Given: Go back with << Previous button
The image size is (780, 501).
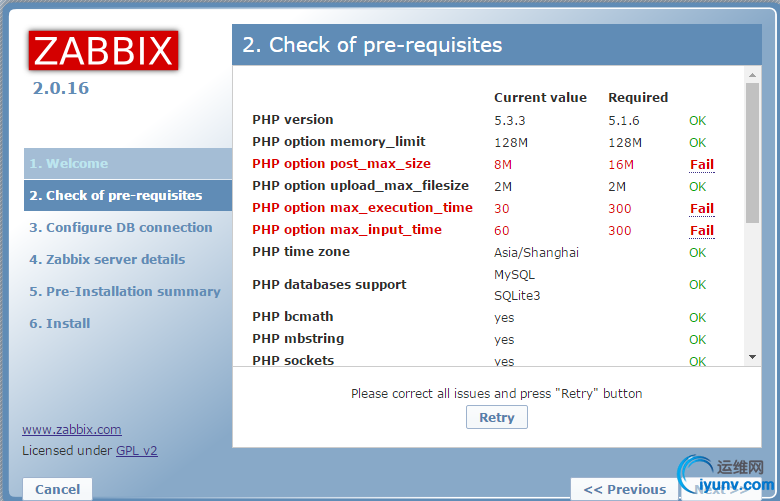Looking at the screenshot, I should [x=625, y=489].
